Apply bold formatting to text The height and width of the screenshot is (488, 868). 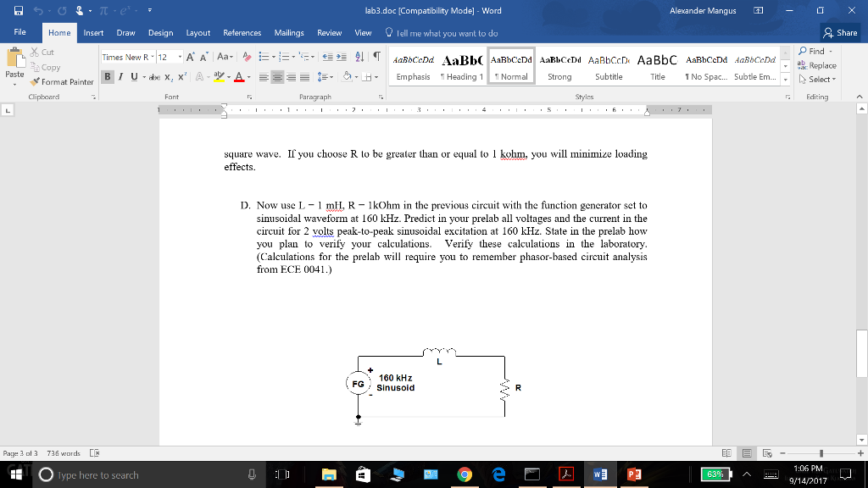coord(108,76)
